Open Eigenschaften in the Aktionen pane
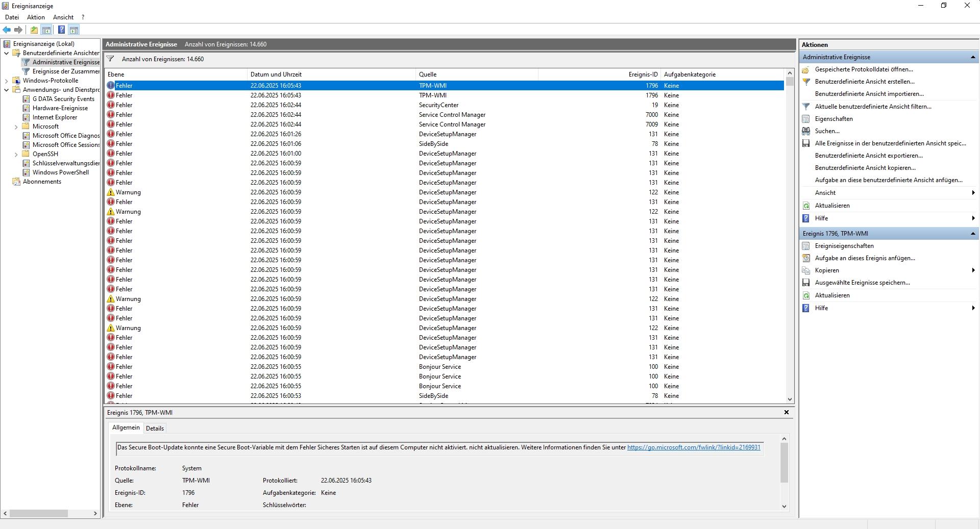This screenshot has width=980, height=529. 834,119
